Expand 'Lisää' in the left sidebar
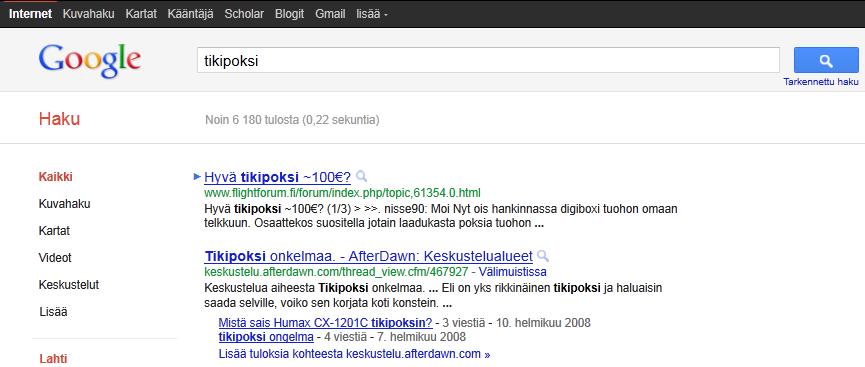This screenshot has width=865, height=367. pyautogui.click(x=53, y=312)
